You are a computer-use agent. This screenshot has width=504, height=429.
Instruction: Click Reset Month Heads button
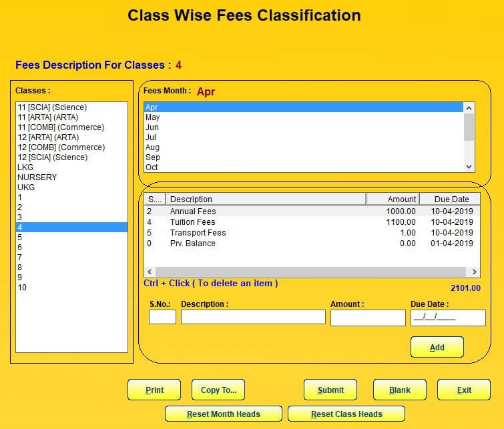pos(224,414)
